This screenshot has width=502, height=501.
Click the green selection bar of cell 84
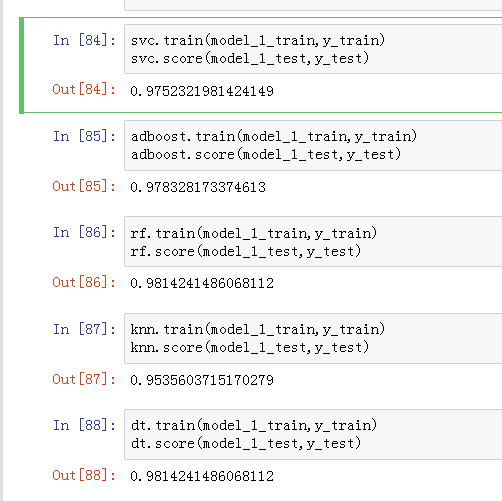point(22,65)
